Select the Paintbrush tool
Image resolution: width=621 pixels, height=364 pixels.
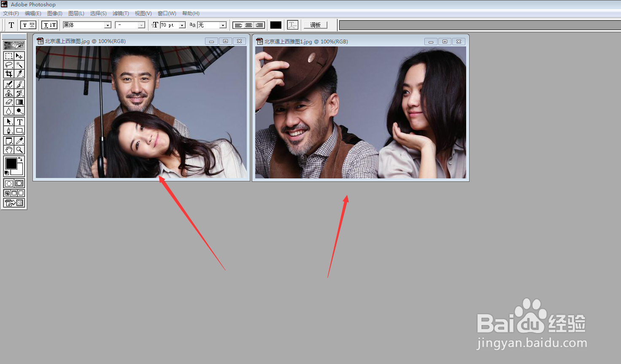[19, 84]
